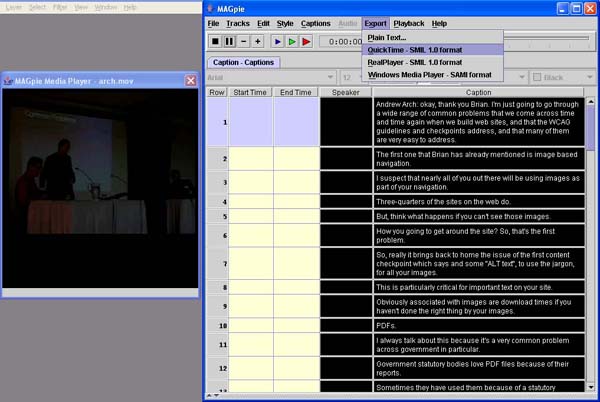This screenshot has width=600, height=402.
Task: Click the video frame in the Media Player
Action: [x=100, y=188]
